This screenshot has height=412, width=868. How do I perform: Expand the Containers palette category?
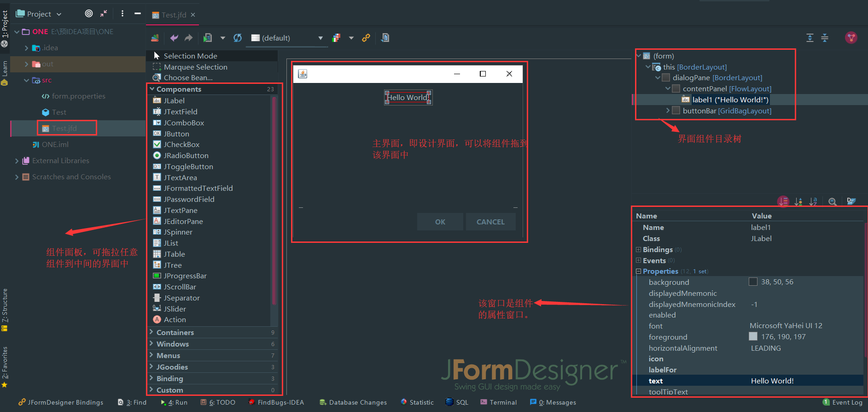151,332
